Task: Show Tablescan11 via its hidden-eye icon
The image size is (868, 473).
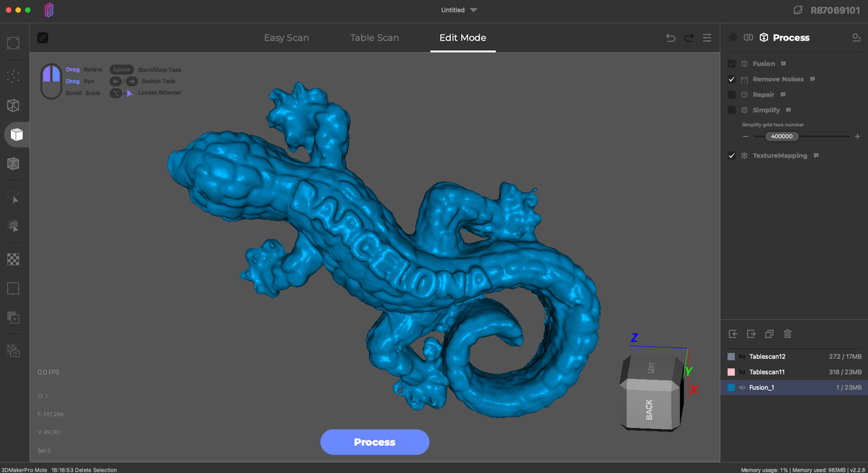Action: tap(743, 372)
